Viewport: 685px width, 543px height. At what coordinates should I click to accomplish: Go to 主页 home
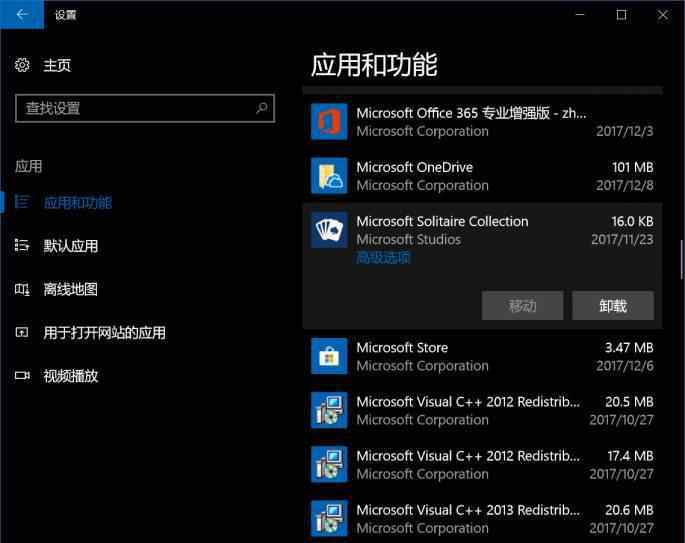click(57, 66)
